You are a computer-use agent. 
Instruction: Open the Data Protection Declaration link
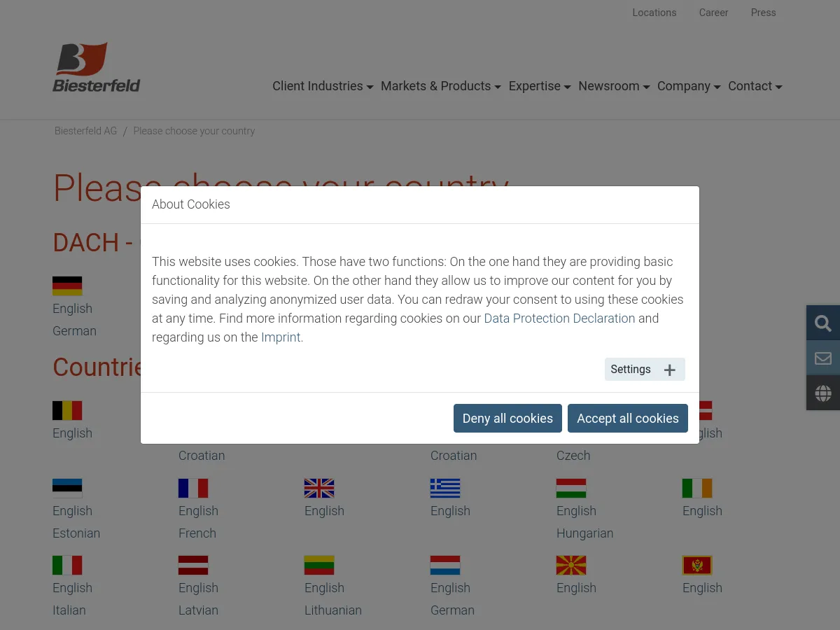click(559, 318)
